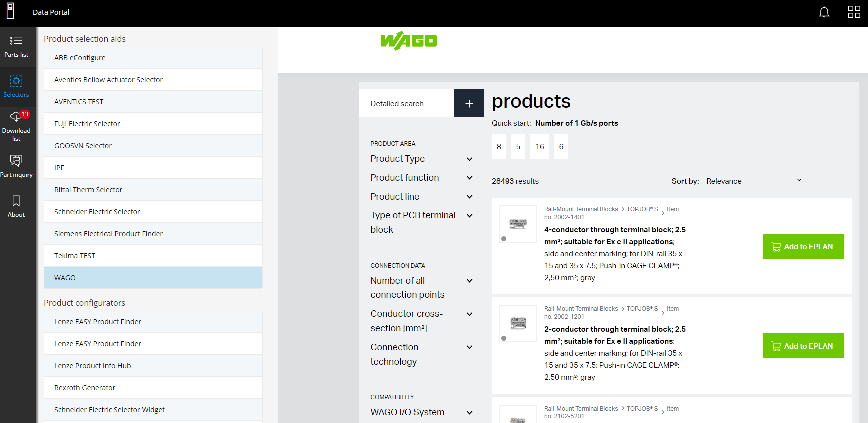
Task: Select Rittal Therm Selector
Action: click(153, 190)
